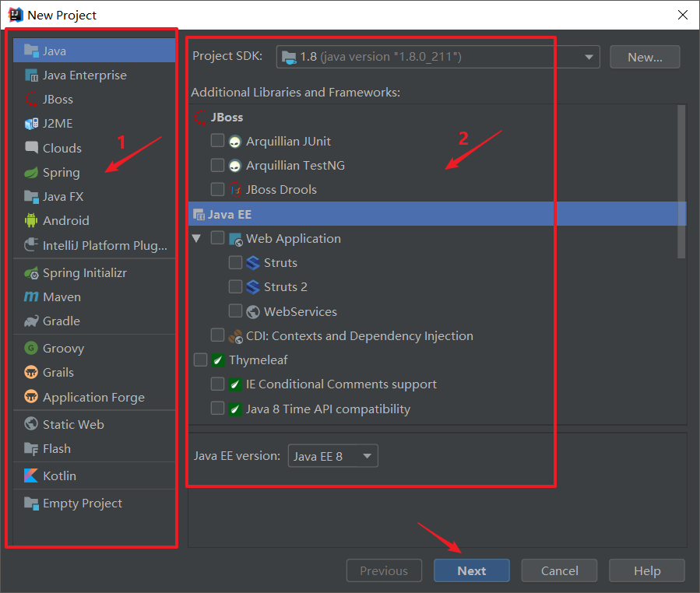Open the Project SDK dropdown

[438, 57]
